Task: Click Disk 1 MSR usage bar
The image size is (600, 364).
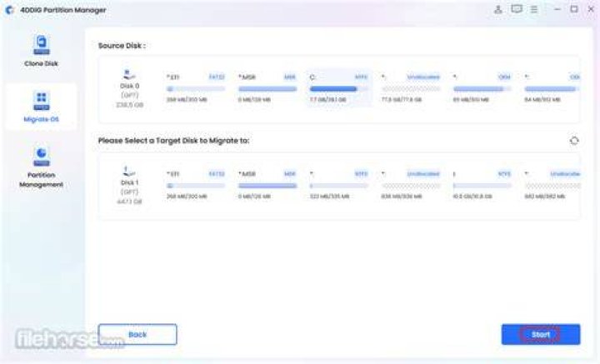Action: (x=267, y=186)
